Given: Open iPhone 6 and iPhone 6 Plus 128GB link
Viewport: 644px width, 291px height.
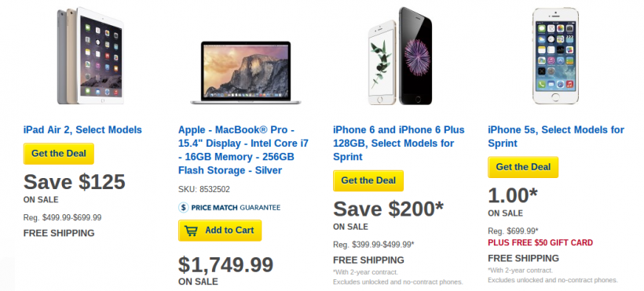Looking at the screenshot, I should (x=399, y=144).
